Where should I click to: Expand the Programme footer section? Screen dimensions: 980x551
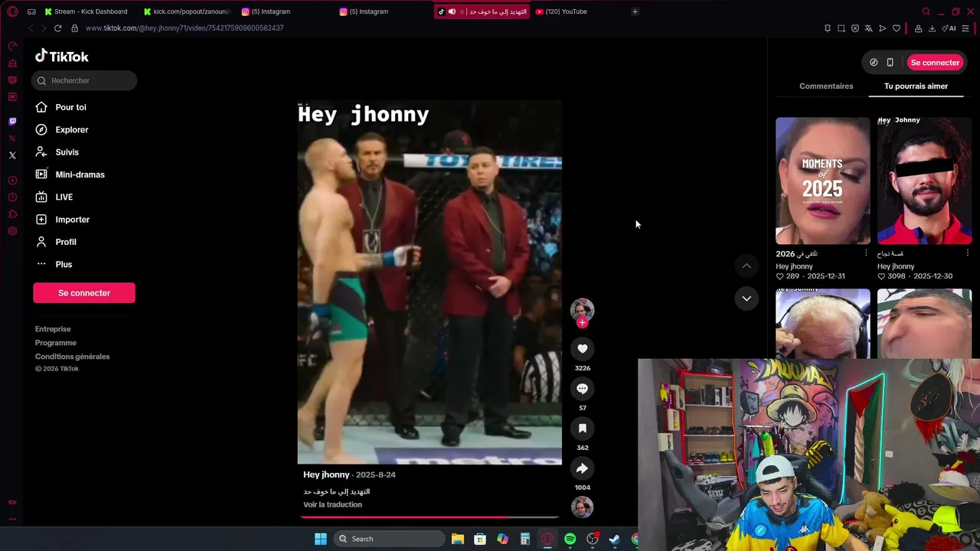click(56, 343)
